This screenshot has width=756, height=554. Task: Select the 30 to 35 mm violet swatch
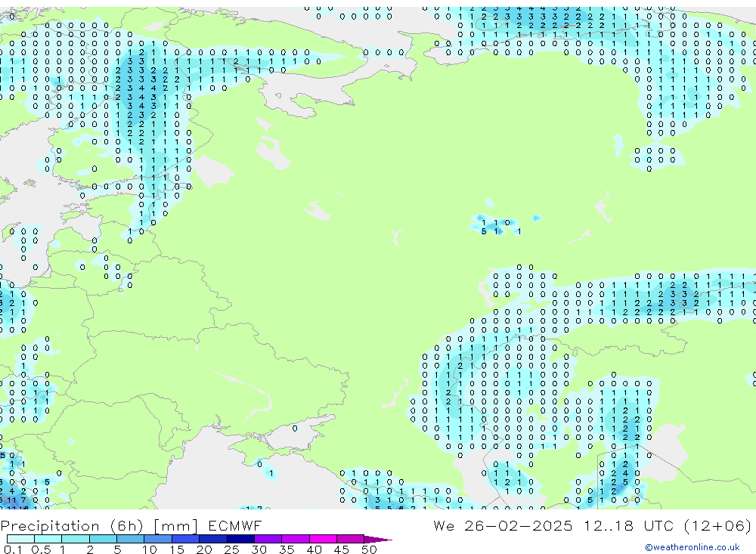[x=268, y=539]
